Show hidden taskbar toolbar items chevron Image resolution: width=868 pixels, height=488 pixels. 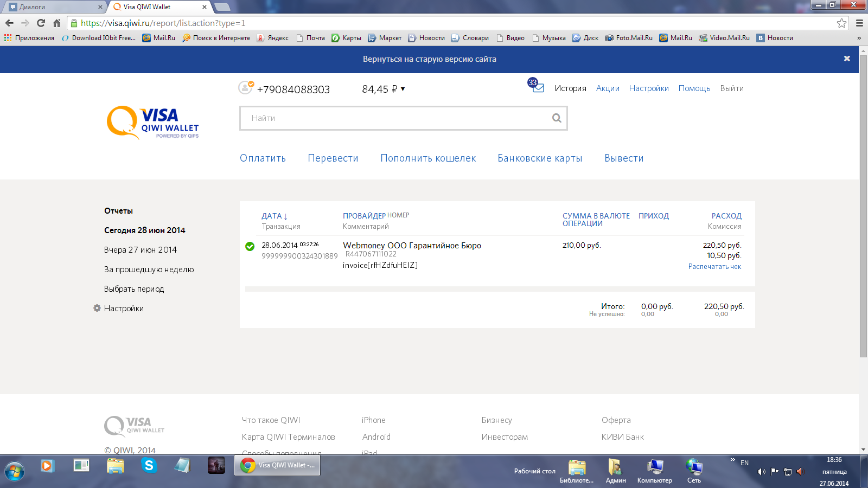click(x=732, y=460)
